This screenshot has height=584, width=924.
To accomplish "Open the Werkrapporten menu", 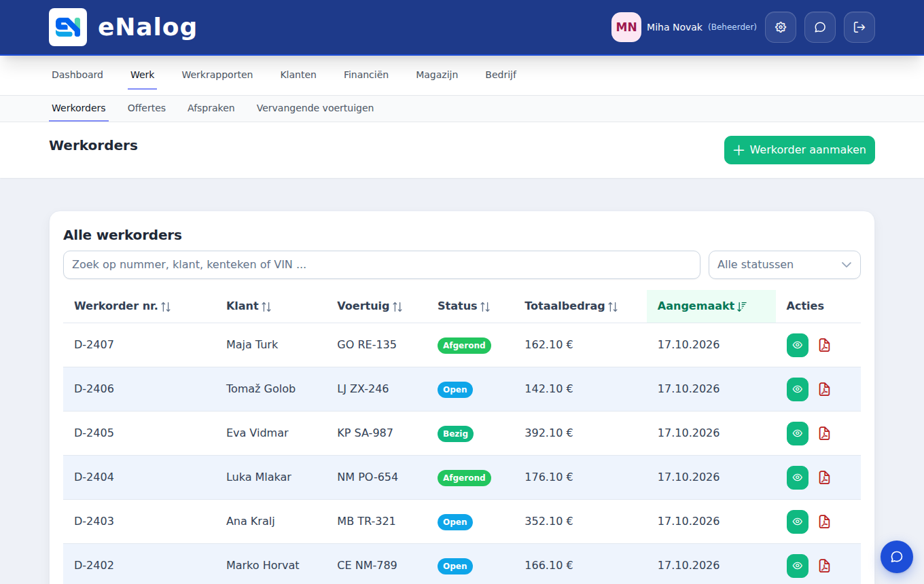I will click(217, 75).
